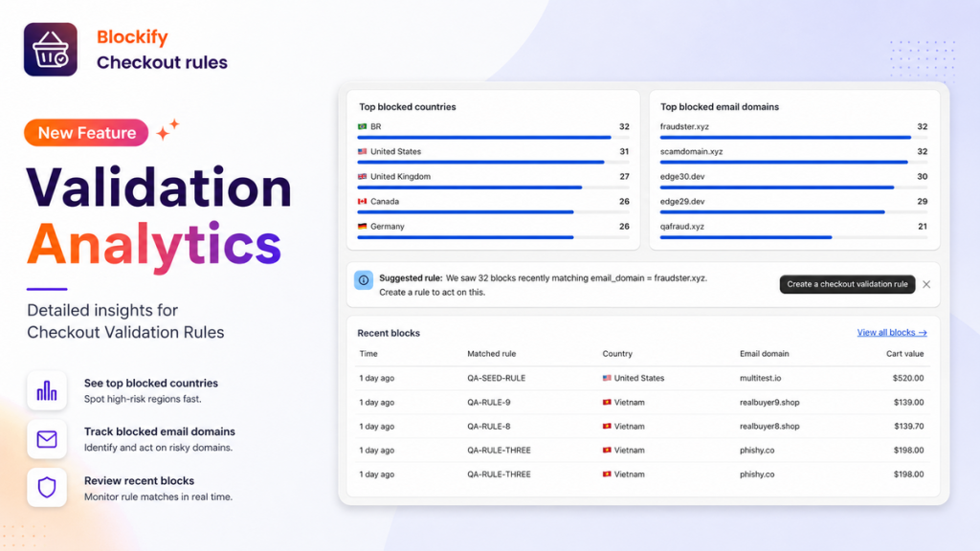The width and height of the screenshot is (980, 551).
Task: Click the envelope icon beside blocked email domains
Action: (x=47, y=439)
